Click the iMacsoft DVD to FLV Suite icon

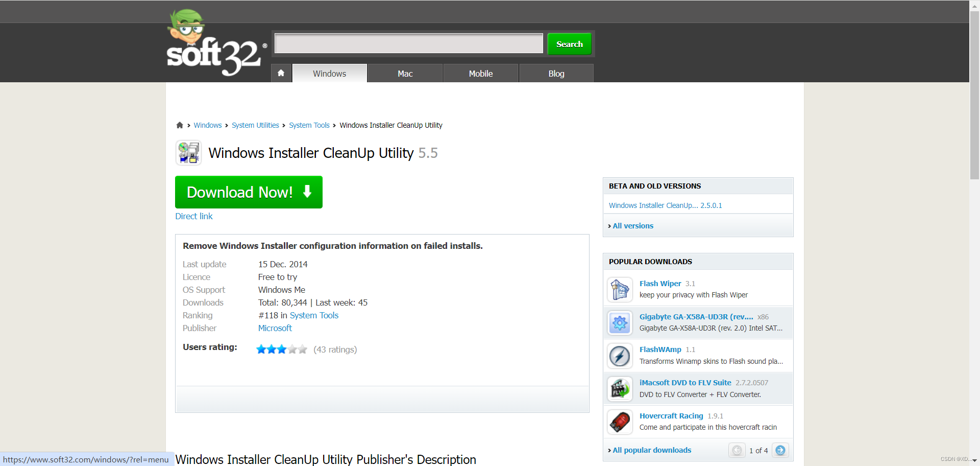619,388
